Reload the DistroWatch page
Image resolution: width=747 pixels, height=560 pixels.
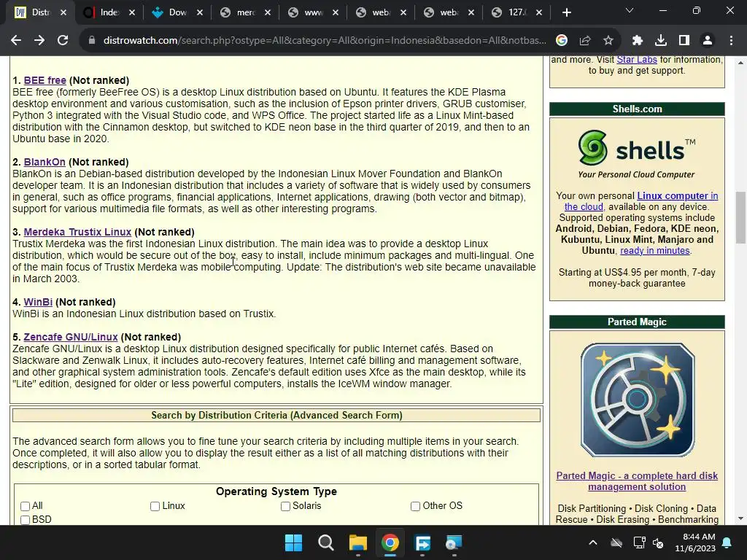click(63, 41)
